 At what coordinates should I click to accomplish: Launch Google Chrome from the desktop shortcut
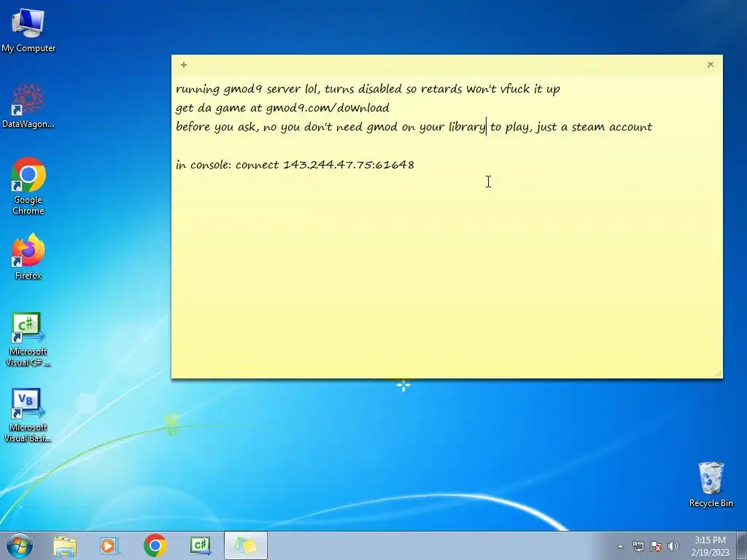[x=28, y=186]
